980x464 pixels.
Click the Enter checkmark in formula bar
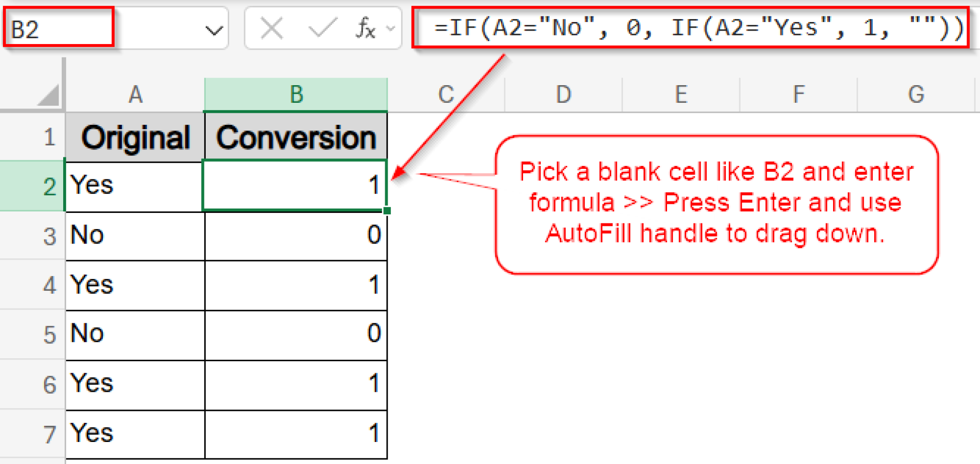322,29
